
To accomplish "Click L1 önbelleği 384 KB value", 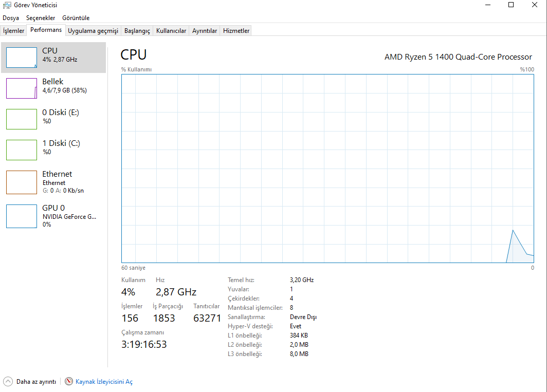I will pos(299,335).
